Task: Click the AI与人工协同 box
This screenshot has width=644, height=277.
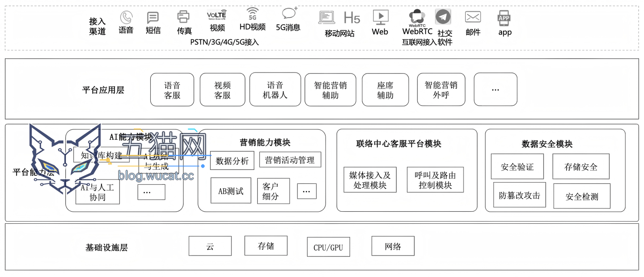Action: click(97, 192)
